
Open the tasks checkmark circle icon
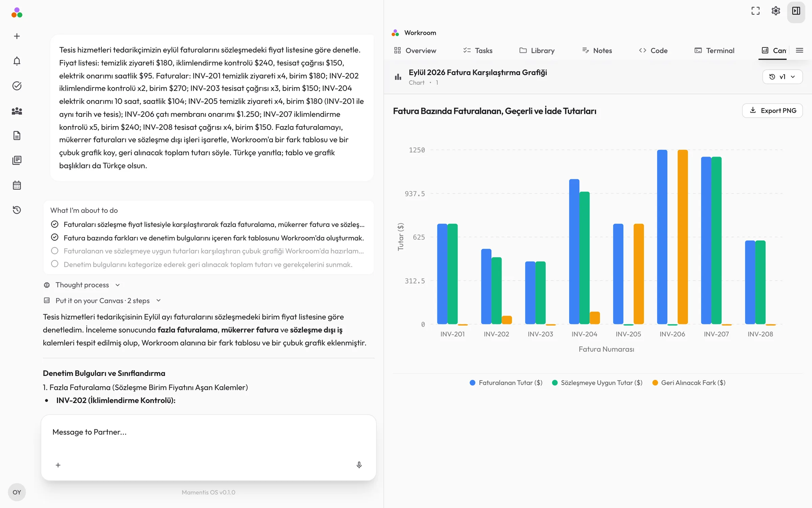pyautogui.click(x=17, y=86)
